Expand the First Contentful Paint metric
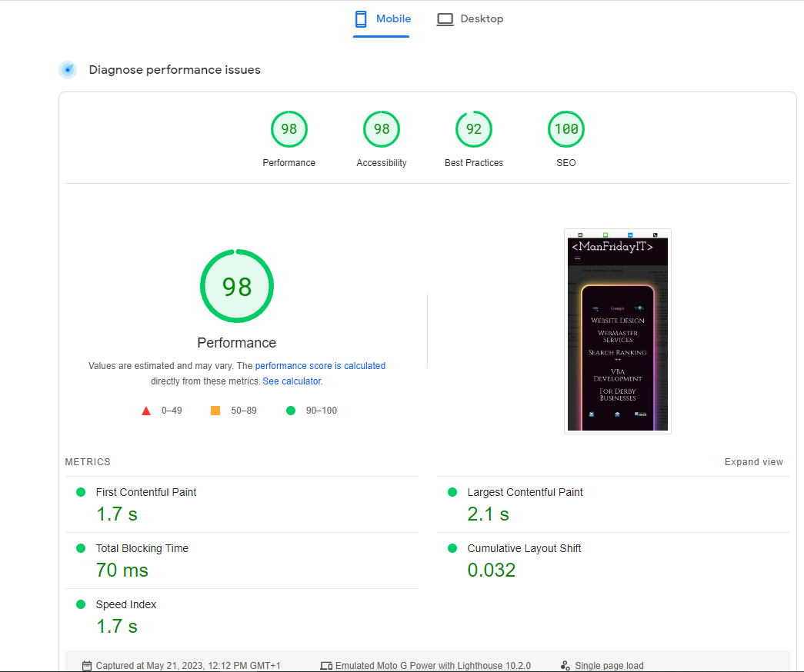The height and width of the screenshot is (672, 804). tap(146, 492)
